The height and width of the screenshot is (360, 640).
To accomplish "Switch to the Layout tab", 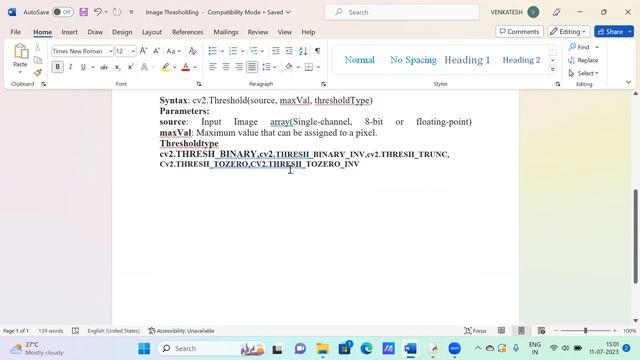I will (x=152, y=32).
